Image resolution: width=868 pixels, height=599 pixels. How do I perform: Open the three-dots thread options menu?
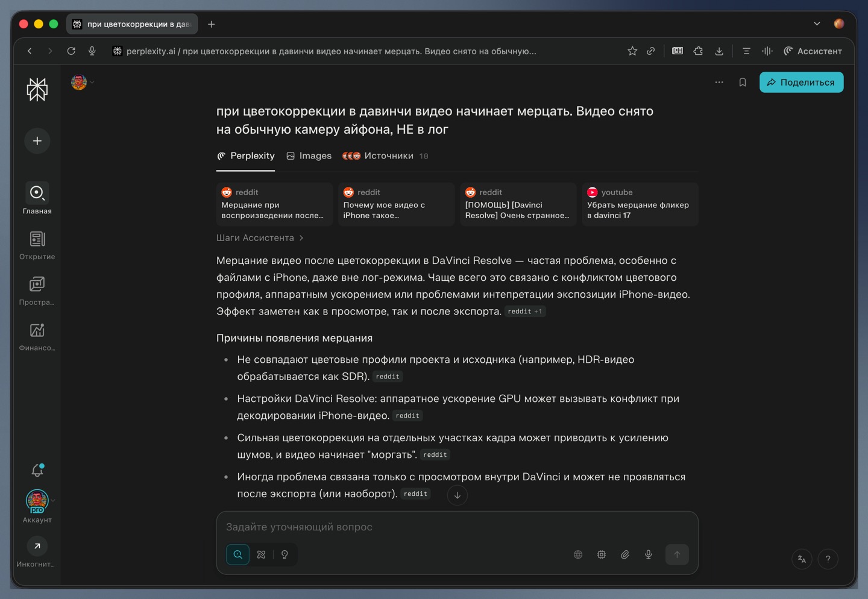(x=719, y=83)
